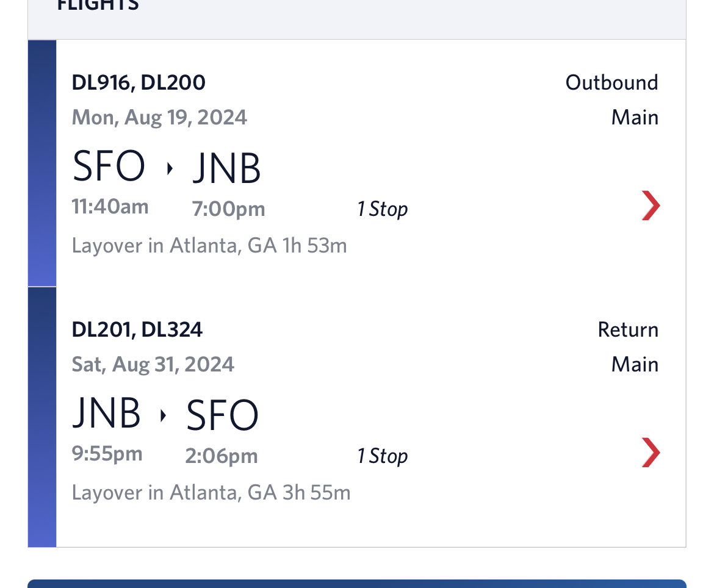
Task: Open the Atlanta 3h 55m layover info
Action: pyautogui.click(x=211, y=492)
